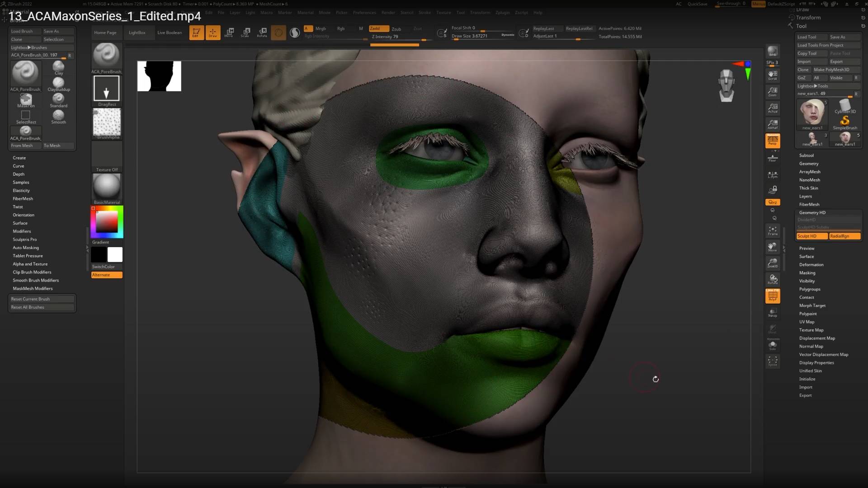The width and height of the screenshot is (868, 488).
Task: Enable Zsub sculpt mode
Action: pyautogui.click(x=396, y=29)
